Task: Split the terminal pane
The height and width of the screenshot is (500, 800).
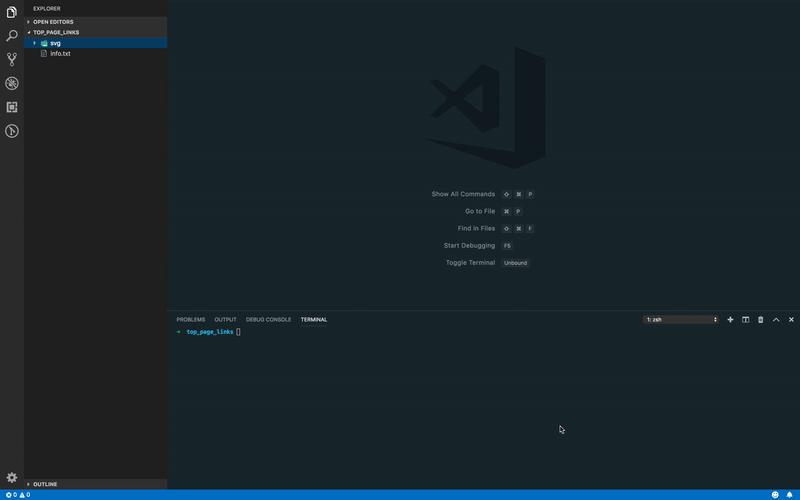Action: (x=745, y=319)
